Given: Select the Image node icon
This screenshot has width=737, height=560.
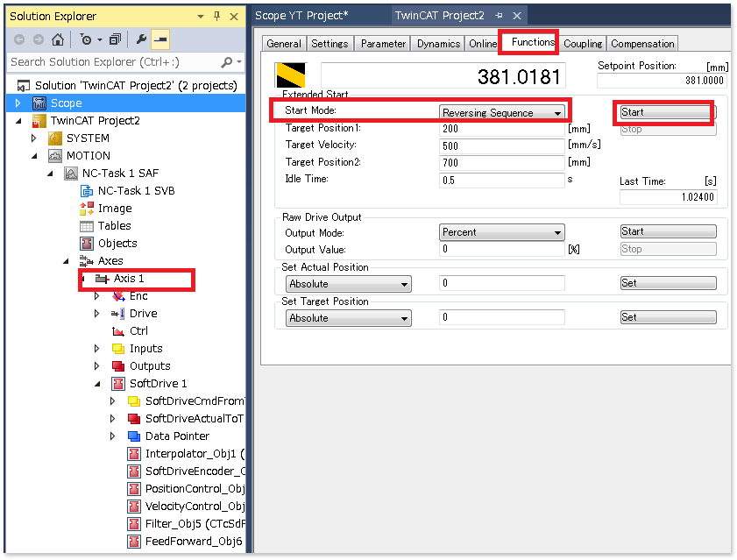Looking at the screenshot, I should [87, 209].
